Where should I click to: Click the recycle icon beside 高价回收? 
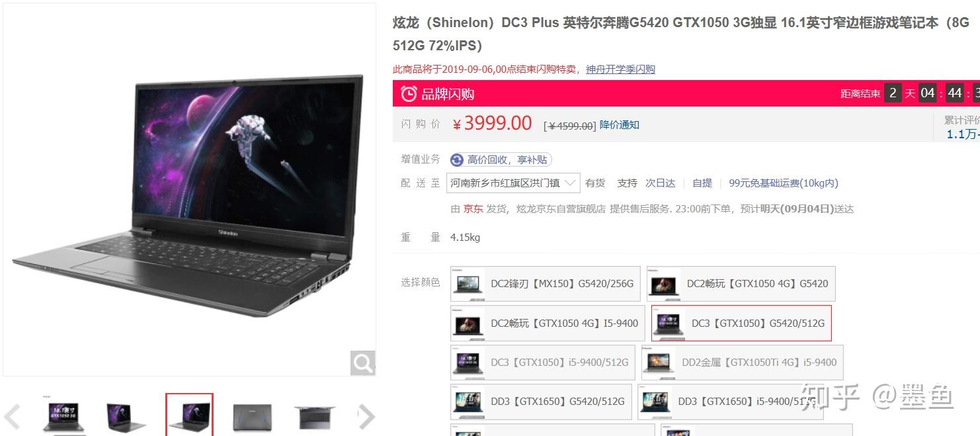coord(457,159)
